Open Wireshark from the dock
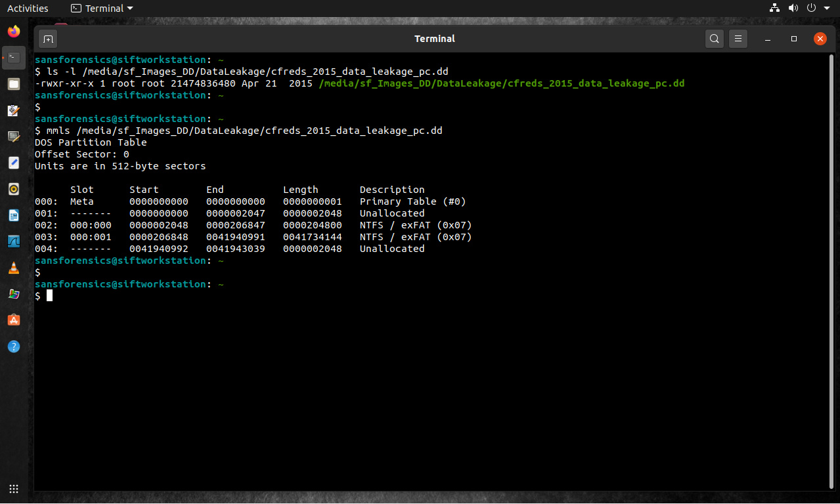Screen dimensions: 840x504 [14, 241]
